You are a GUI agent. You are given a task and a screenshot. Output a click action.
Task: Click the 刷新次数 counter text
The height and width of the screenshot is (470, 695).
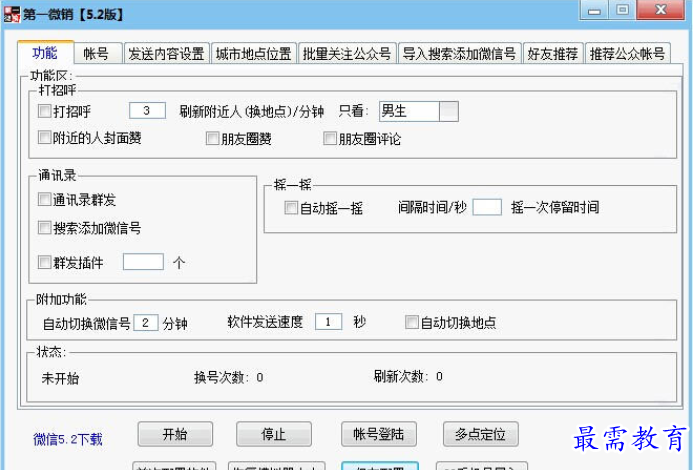(408, 376)
